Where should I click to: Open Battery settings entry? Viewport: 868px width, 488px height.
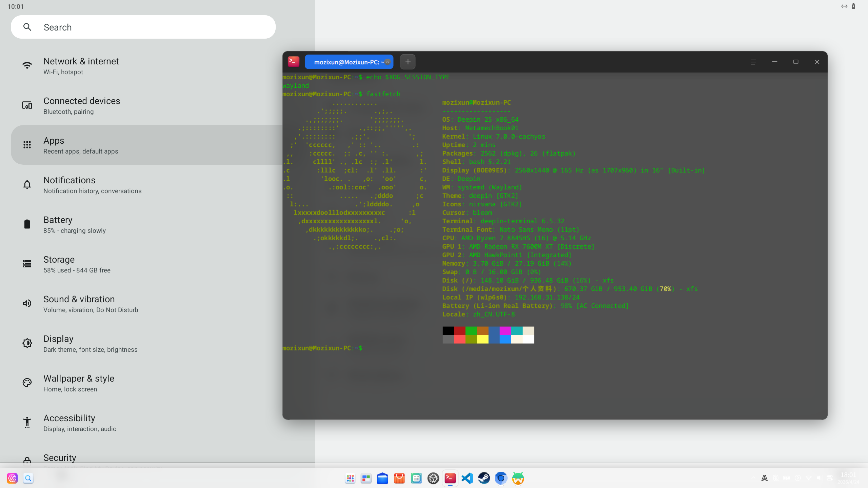click(75, 224)
